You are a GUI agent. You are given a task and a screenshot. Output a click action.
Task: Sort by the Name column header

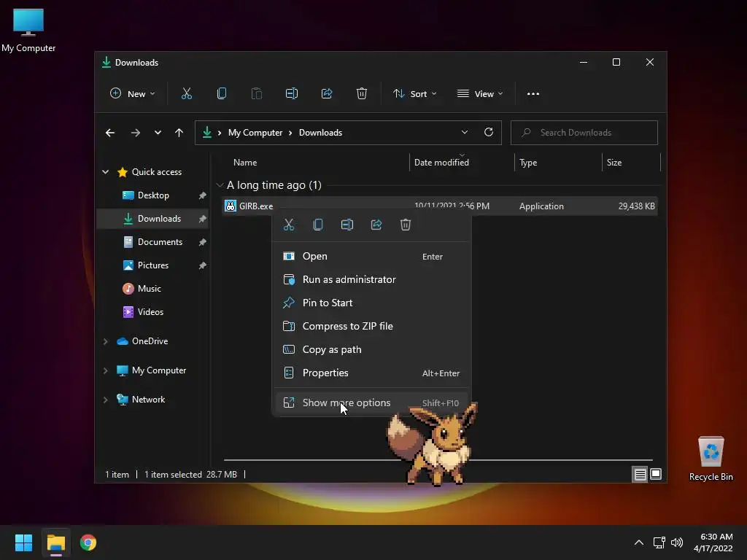pos(314,163)
